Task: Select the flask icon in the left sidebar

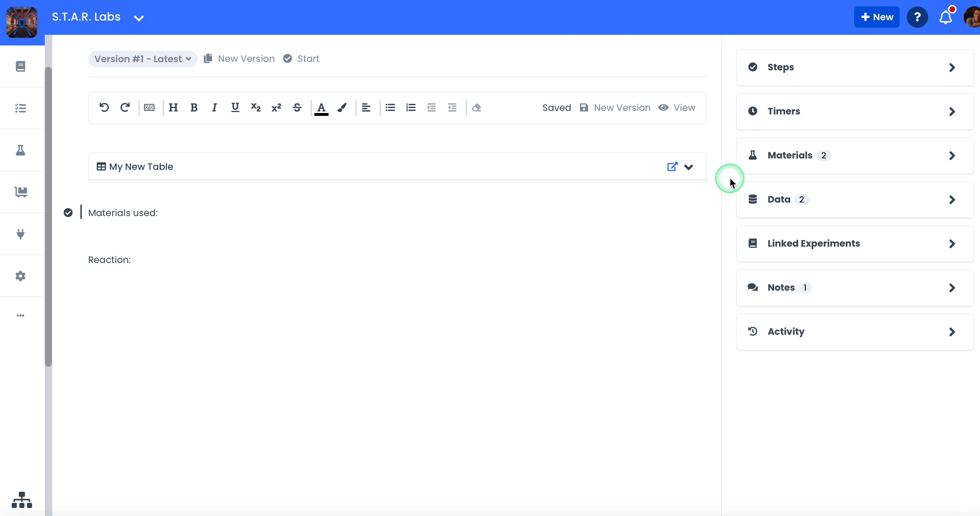Action: (x=21, y=150)
